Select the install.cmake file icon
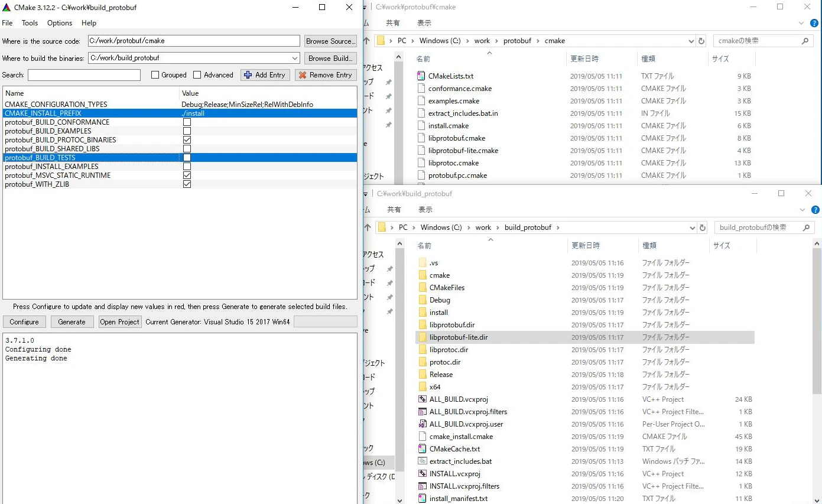This screenshot has width=822, height=504. click(x=421, y=125)
